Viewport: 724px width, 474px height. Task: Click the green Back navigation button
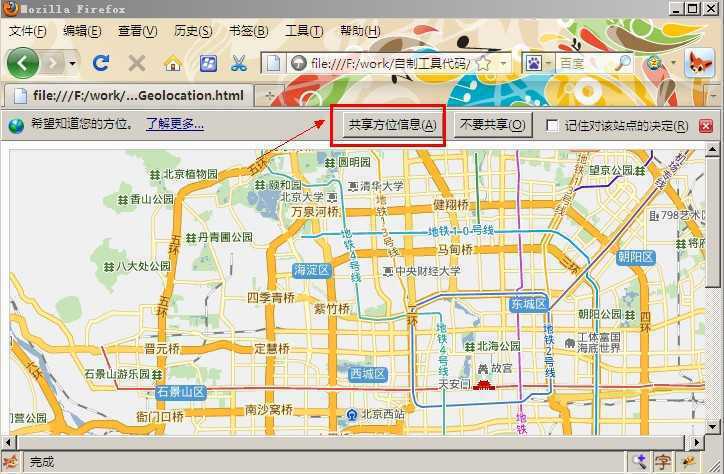tap(22, 63)
